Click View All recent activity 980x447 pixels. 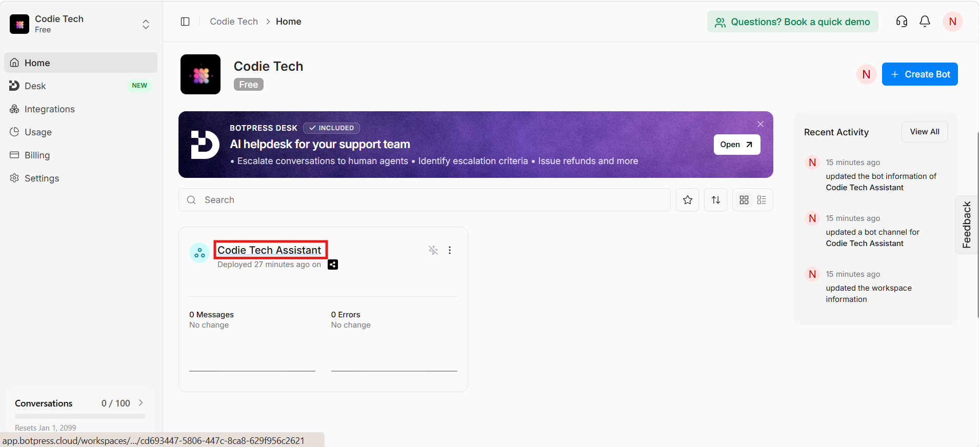click(924, 132)
